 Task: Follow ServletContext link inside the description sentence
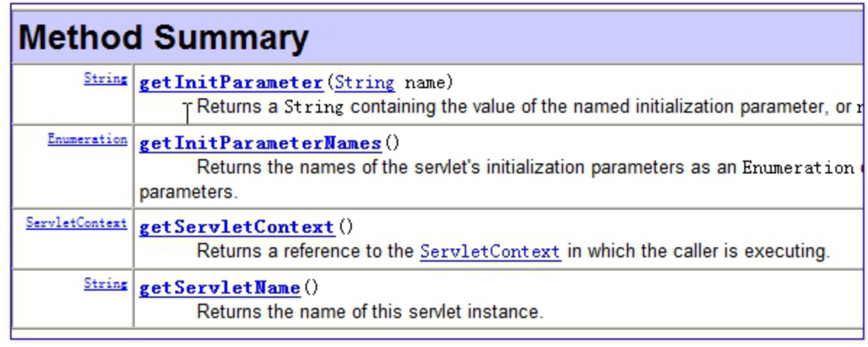tap(490, 252)
